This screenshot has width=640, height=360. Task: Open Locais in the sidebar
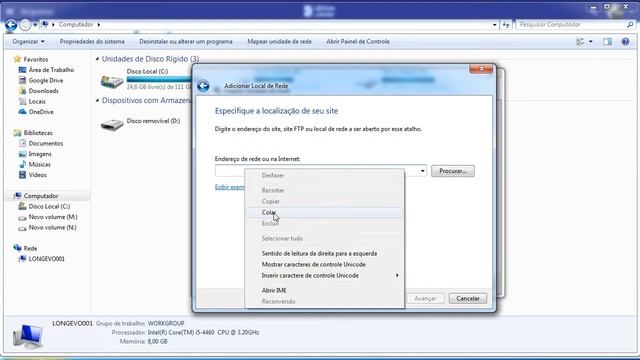point(37,102)
